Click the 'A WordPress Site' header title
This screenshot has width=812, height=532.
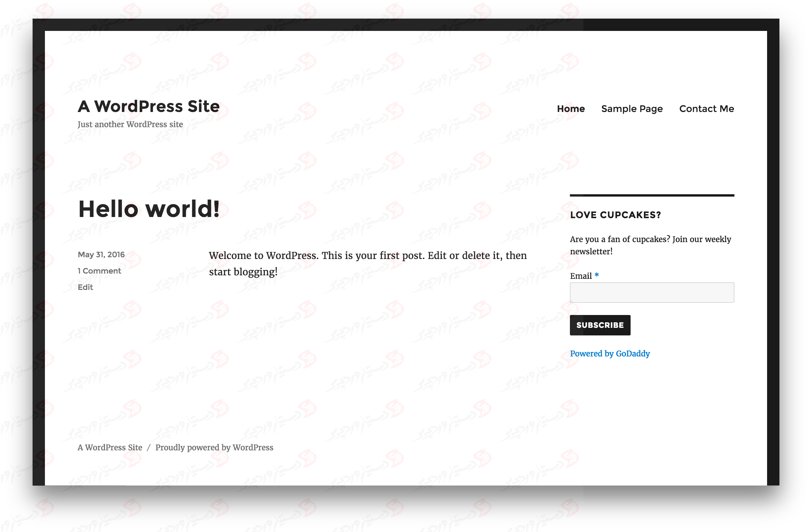[148, 106]
